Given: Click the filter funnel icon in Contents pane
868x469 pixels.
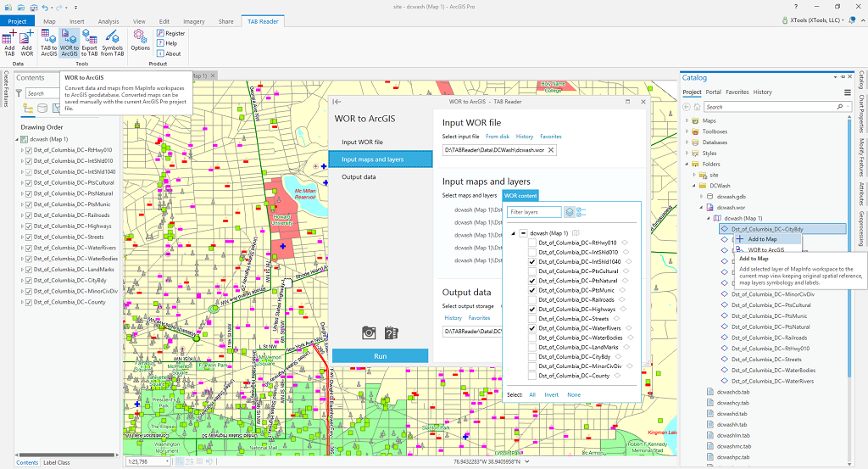Looking at the screenshot, I should pos(19,93).
